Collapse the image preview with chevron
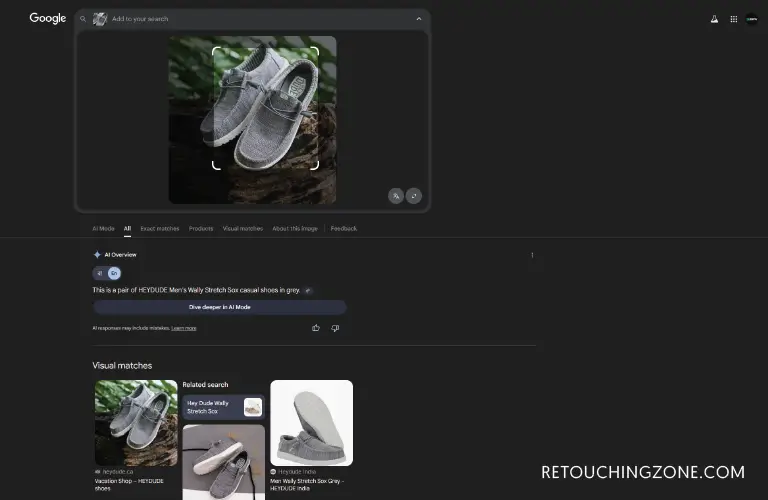 click(x=419, y=19)
